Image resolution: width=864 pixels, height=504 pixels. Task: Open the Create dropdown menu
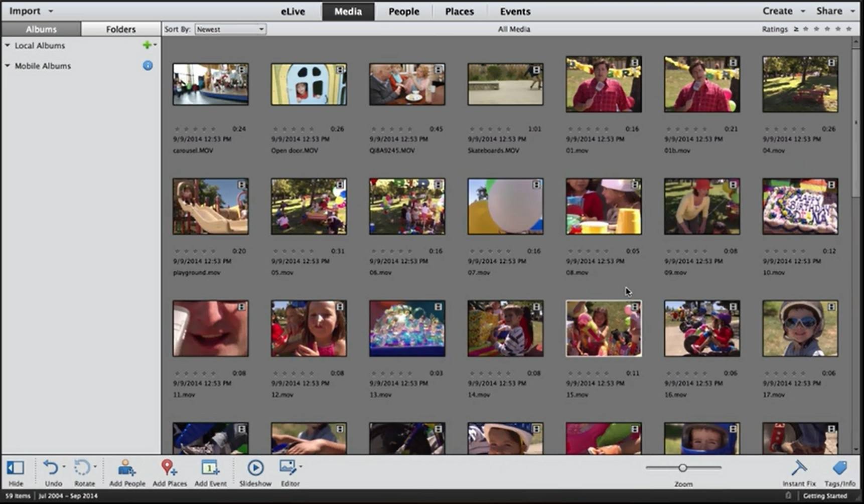[784, 11]
